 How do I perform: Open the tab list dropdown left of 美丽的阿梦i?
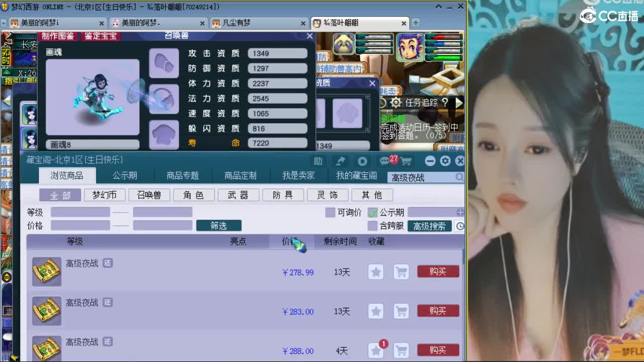(4, 23)
